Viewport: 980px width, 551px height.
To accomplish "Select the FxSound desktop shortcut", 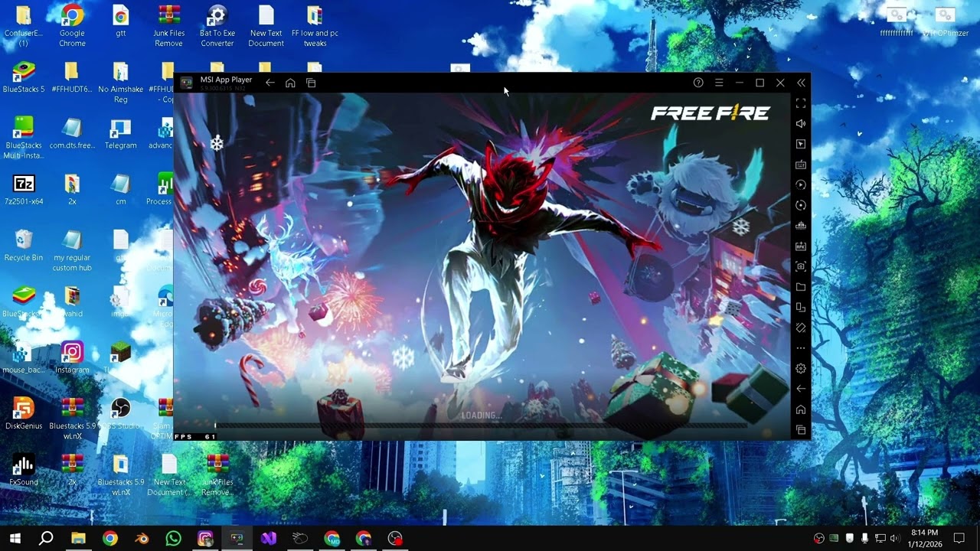I will 24,471.
